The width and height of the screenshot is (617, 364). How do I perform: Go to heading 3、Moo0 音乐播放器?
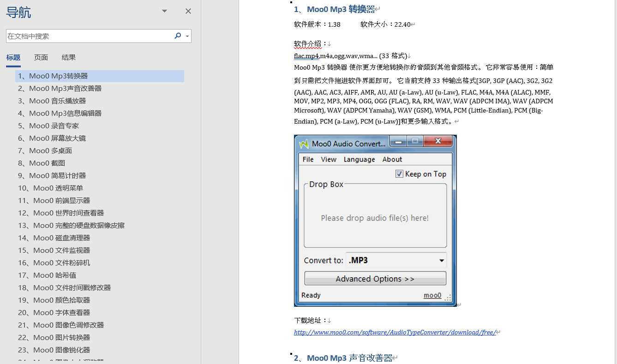click(x=52, y=101)
